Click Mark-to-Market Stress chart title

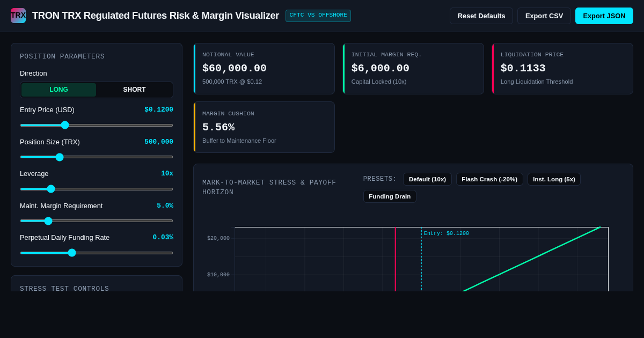(269, 187)
